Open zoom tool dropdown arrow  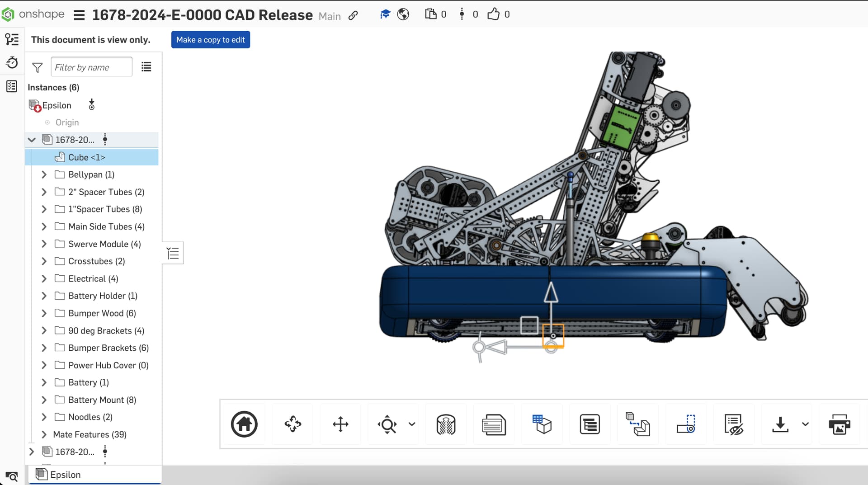[412, 424]
